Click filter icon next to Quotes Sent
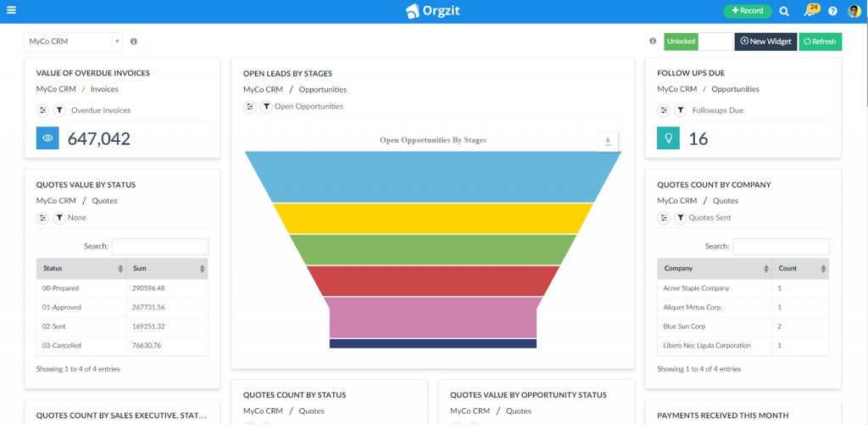 [681, 218]
